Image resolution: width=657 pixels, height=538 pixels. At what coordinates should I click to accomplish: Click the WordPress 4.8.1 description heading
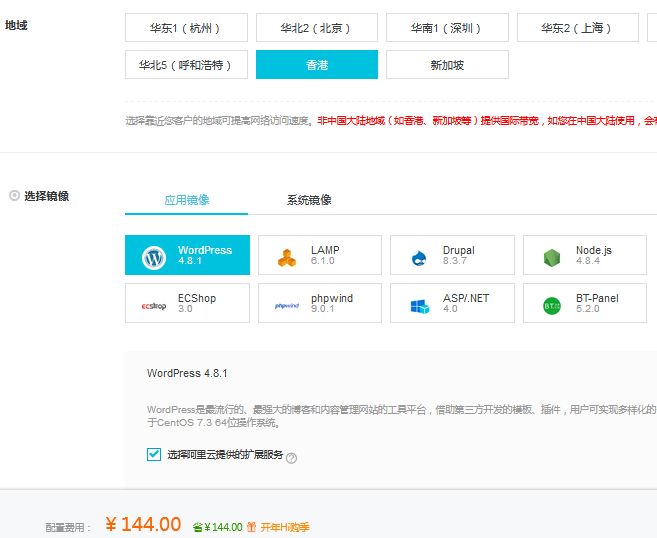pyautogui.click(x=187, y=373)
